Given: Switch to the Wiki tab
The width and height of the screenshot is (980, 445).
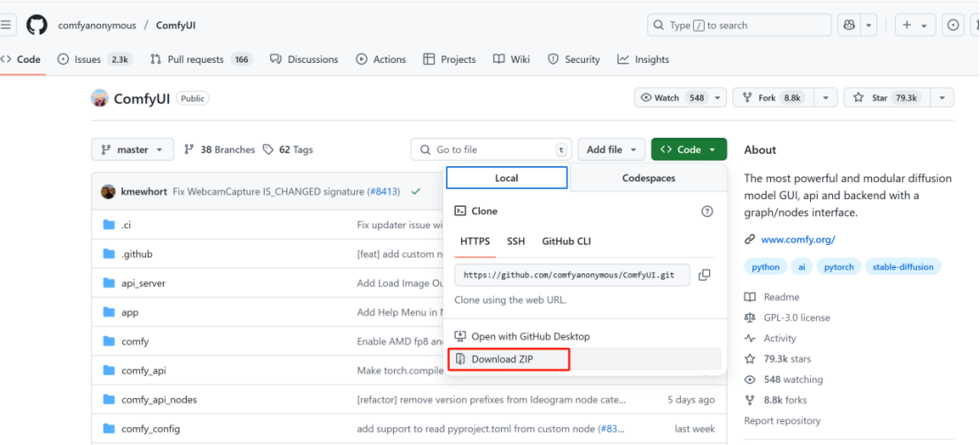Looking at the screenshot, I should point(512,59).
